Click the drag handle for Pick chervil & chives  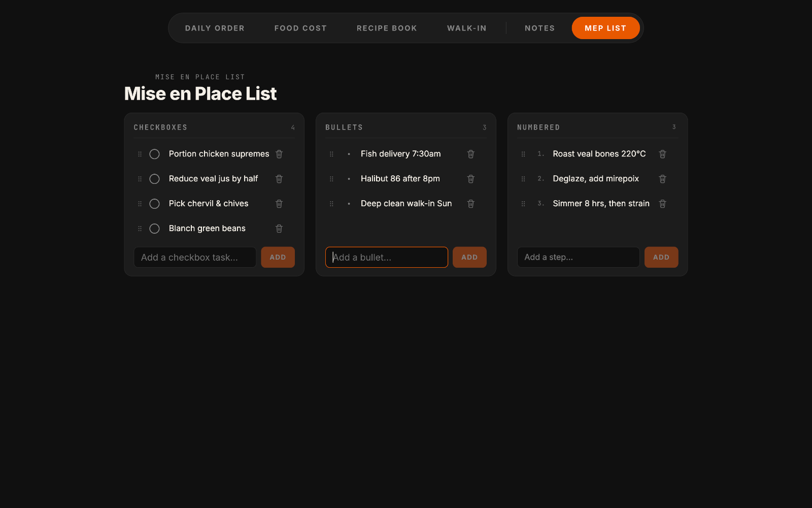pyautogui.click(x=140, y=204)
